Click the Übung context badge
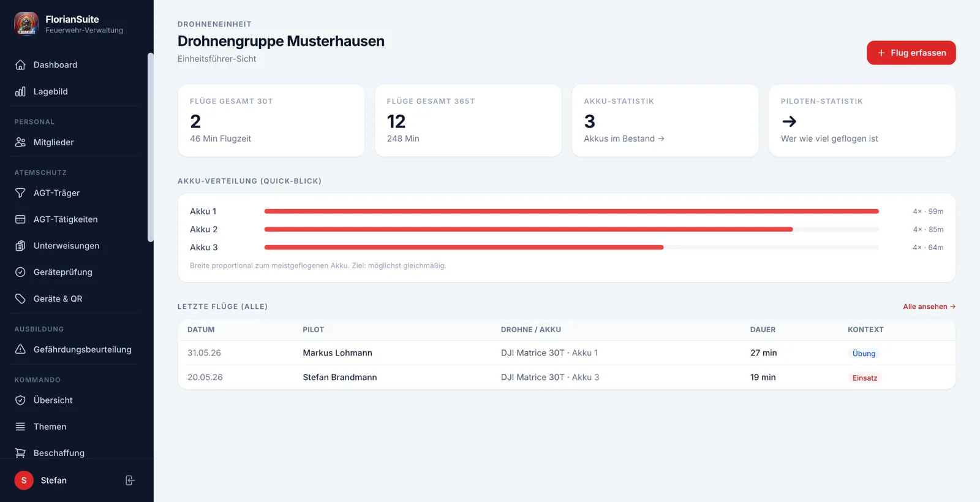Screen dimensions: 980x502 point(864,354)
